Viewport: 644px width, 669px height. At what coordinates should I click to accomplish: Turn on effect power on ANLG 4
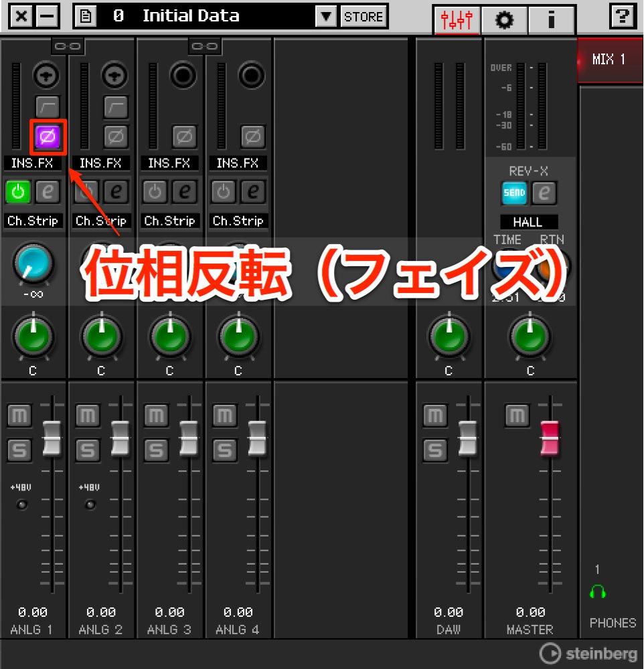click(x=224, y=191)
